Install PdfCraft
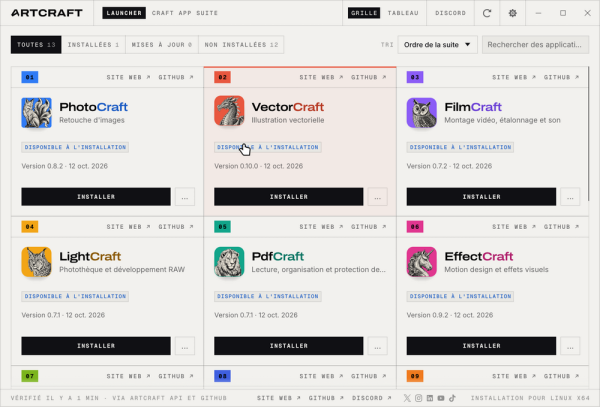The image size is (600, 407). [x=289, y=346]
